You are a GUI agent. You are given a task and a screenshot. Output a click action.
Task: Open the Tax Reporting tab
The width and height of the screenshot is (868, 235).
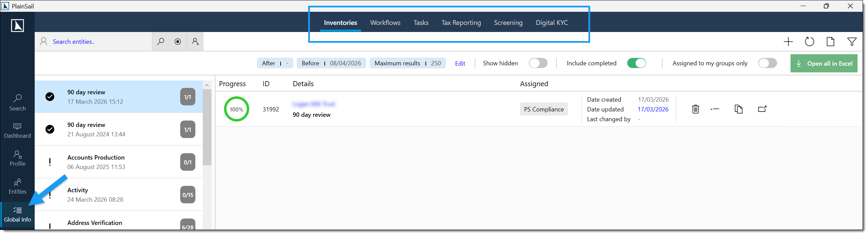pos(461,23)
